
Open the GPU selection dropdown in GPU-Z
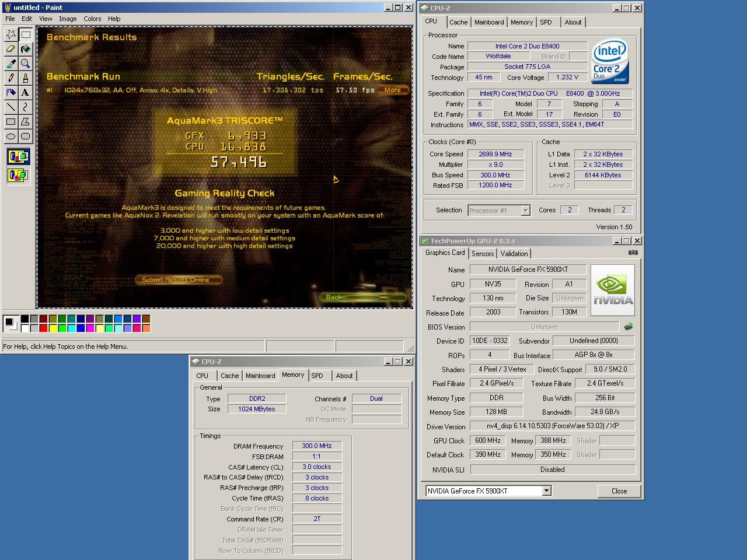(546, 491)
